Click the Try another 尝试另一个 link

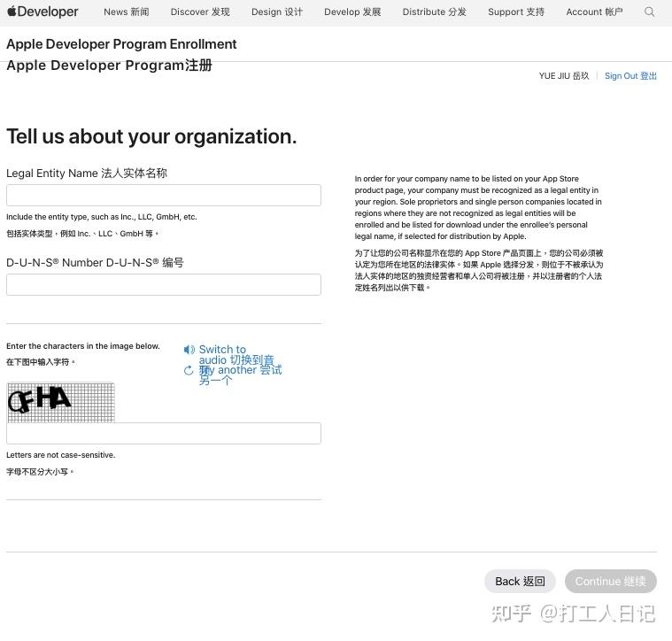(240, 375)
